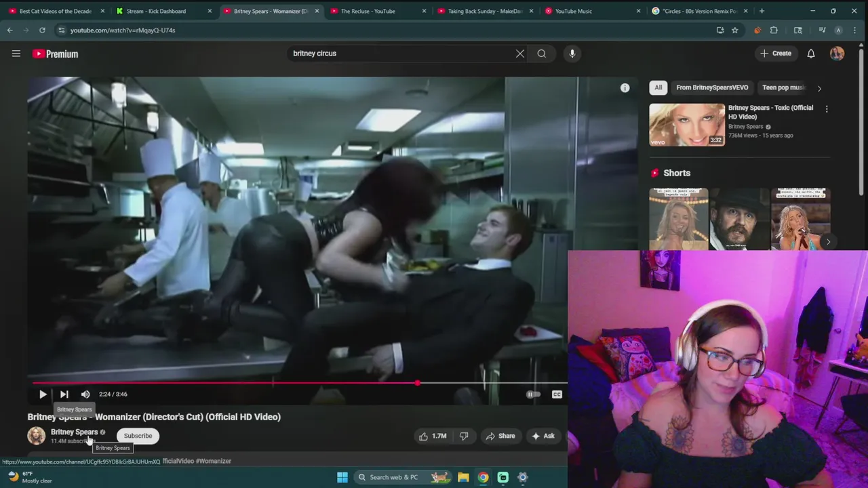Open Chrome three-dot menu
This screenshot has height=488, width=868.
point(855,30)
